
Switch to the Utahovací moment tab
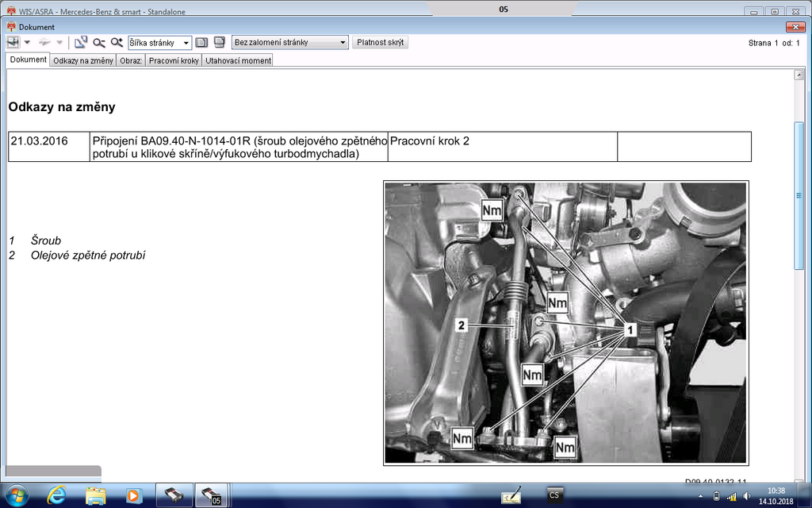coord(238,60)
